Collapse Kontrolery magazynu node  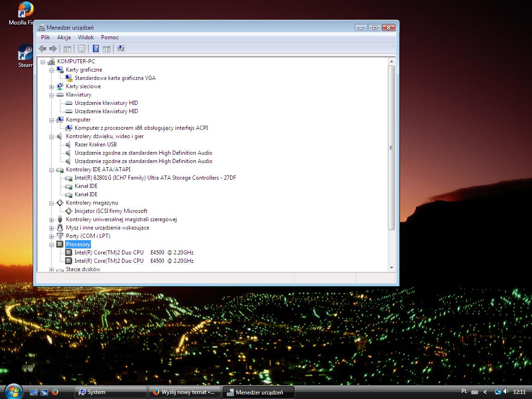(52, 203)
